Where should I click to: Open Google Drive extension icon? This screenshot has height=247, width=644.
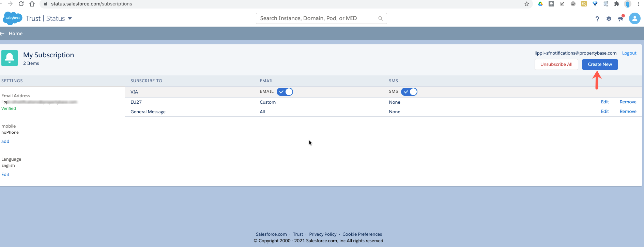(x=540, y=4)
